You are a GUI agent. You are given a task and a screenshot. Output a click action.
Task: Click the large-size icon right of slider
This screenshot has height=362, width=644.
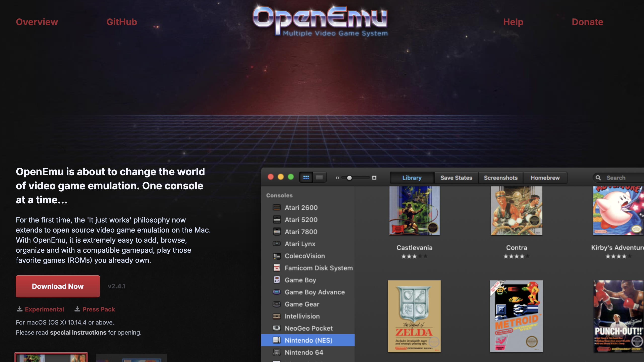point(374,178)
